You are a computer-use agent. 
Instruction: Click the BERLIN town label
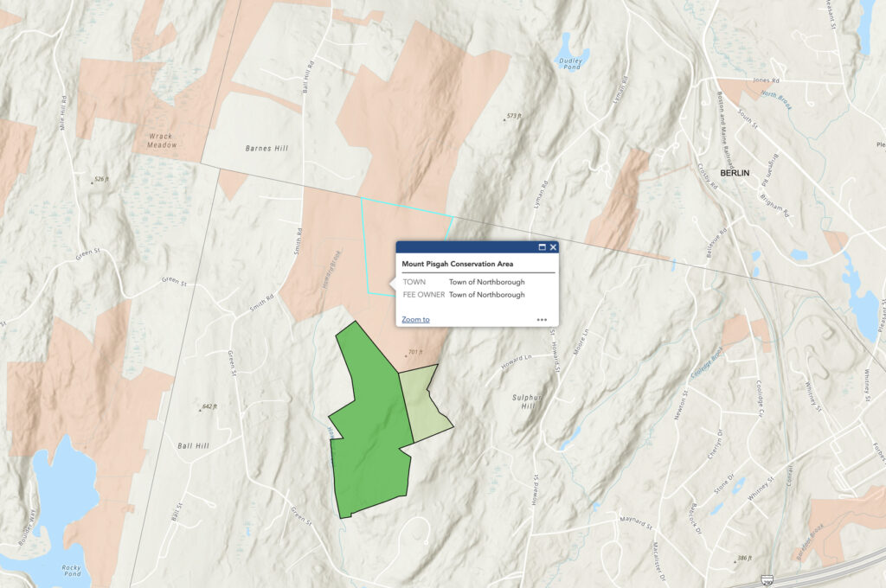tap(732, 173)
